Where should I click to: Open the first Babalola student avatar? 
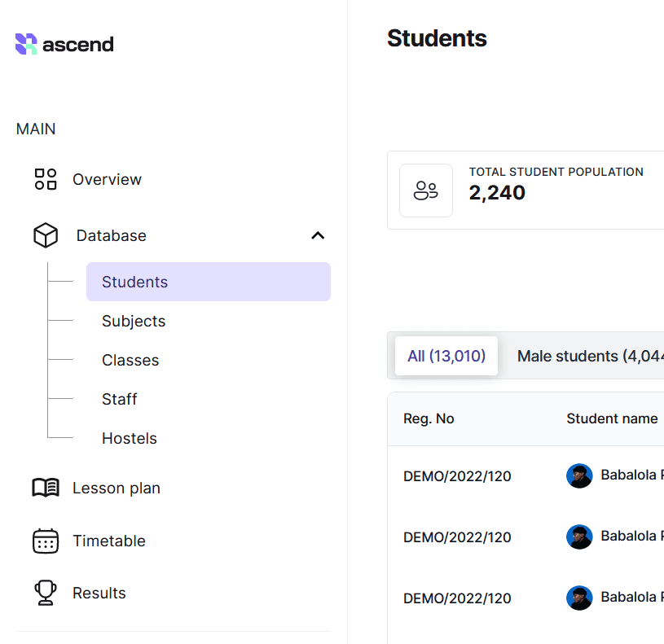click(x=579, y=475)
